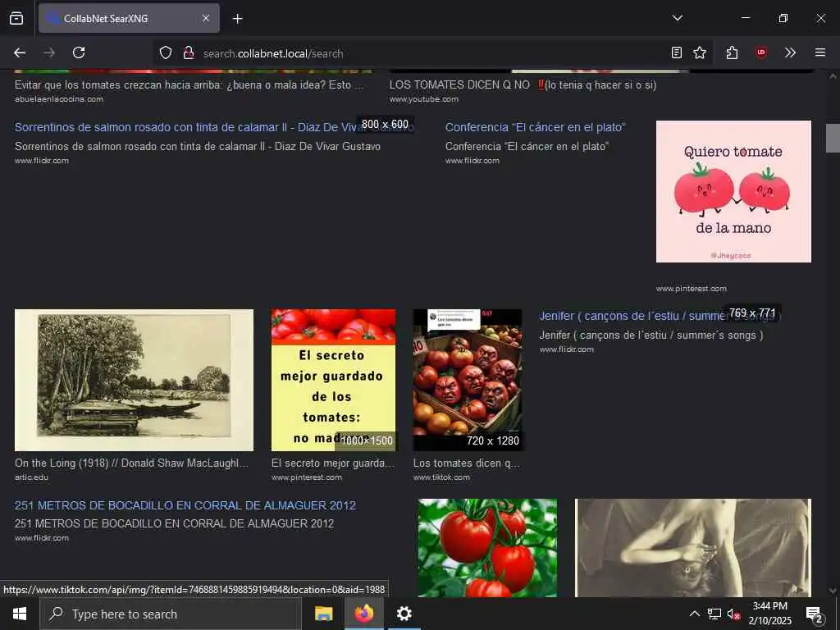Image resolution: width=840 pixels, height=630 pixels.
Task: Open a new browser tab
Action: 237,19
